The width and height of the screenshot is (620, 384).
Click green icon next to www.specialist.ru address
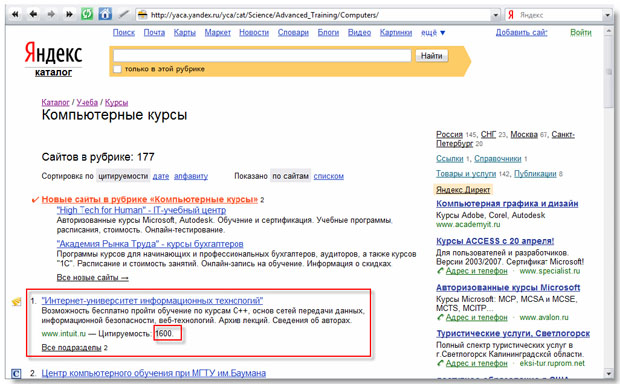pyautogui.click(x=440, y=271)
